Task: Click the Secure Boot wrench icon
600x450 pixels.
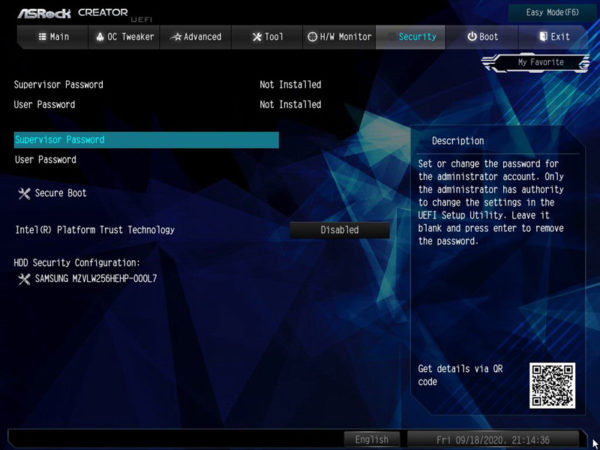Action: pos(24,193)
